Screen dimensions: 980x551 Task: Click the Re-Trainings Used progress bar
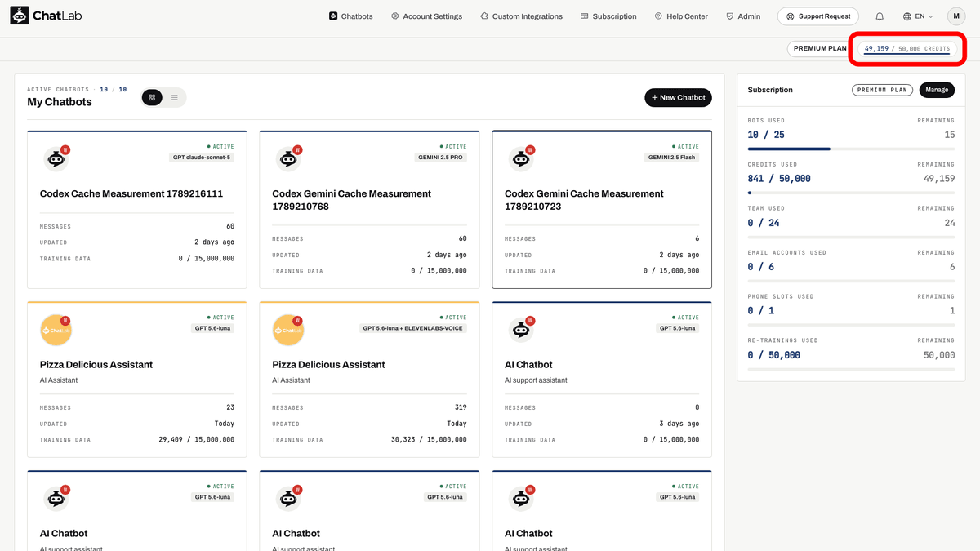coord(851,370)
